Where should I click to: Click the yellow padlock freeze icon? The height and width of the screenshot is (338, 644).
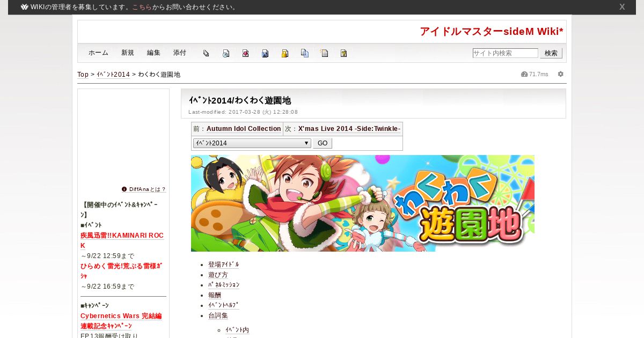(x=285, y=53)
